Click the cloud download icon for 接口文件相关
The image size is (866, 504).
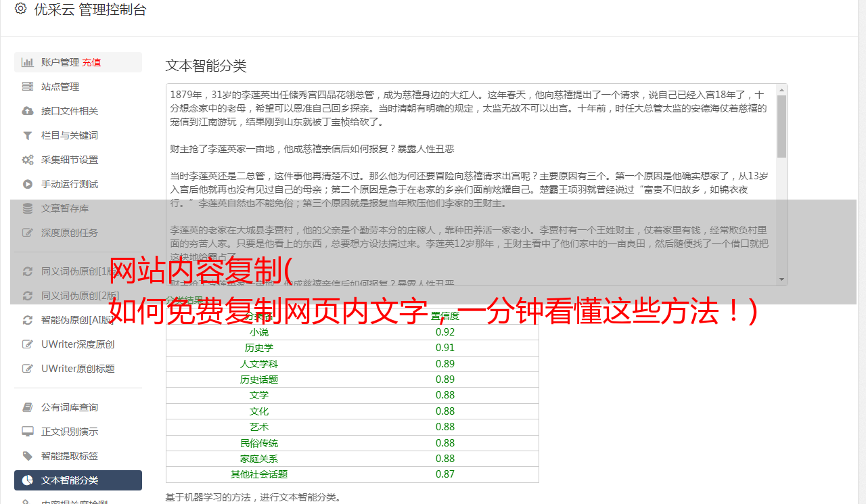point(28,111)
